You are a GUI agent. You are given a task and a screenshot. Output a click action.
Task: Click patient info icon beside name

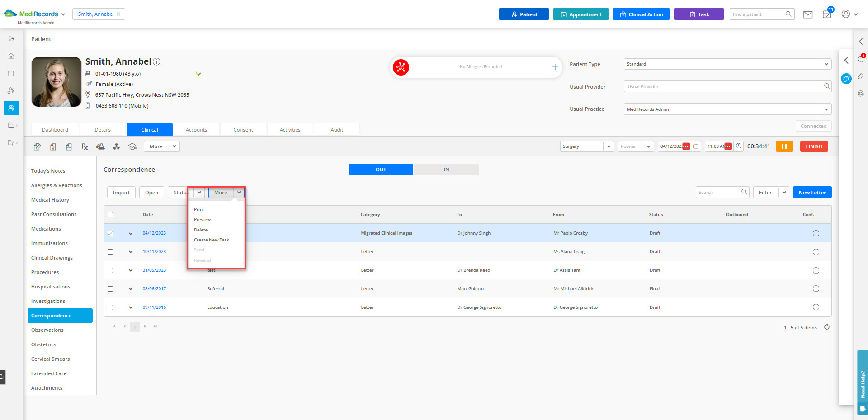[x=156, y=61]
